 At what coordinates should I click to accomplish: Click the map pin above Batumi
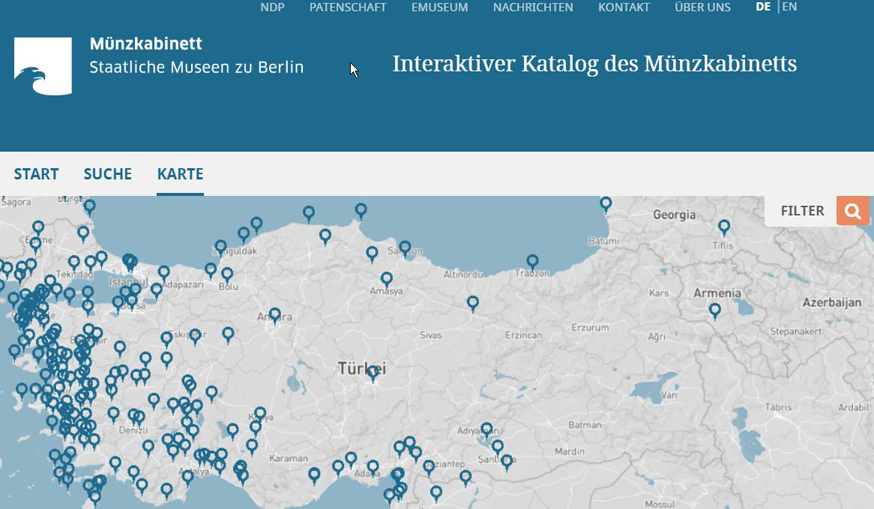coord(606,204)
